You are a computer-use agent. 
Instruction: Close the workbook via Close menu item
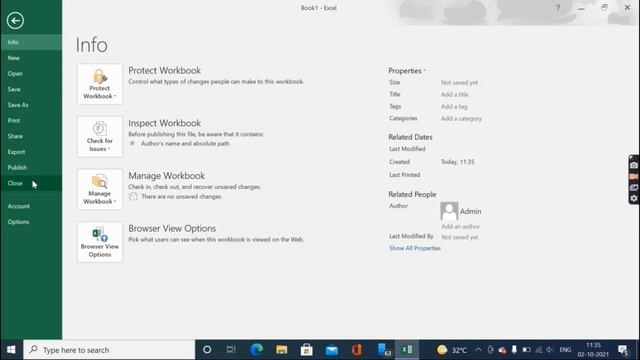tap(31, 183)
